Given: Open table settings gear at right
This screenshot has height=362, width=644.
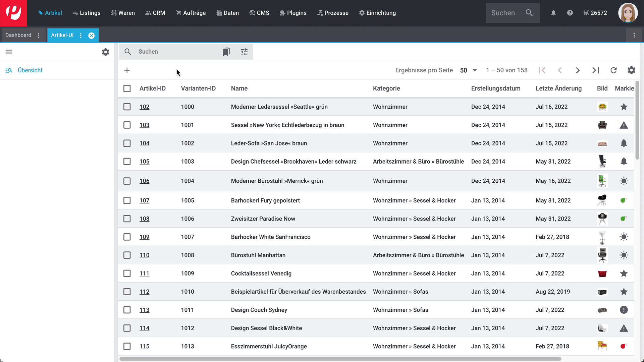Looking at the screenshot, I should click(x=631, y=70).
